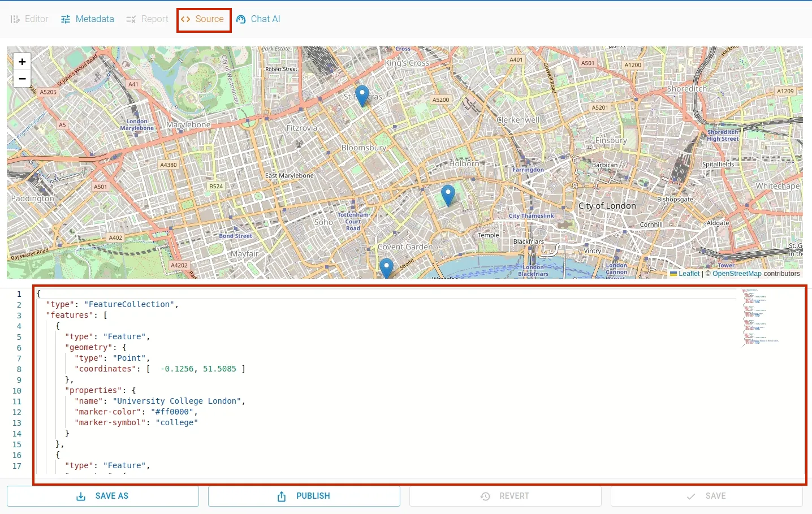Switch to the Metadata tab

94,19
